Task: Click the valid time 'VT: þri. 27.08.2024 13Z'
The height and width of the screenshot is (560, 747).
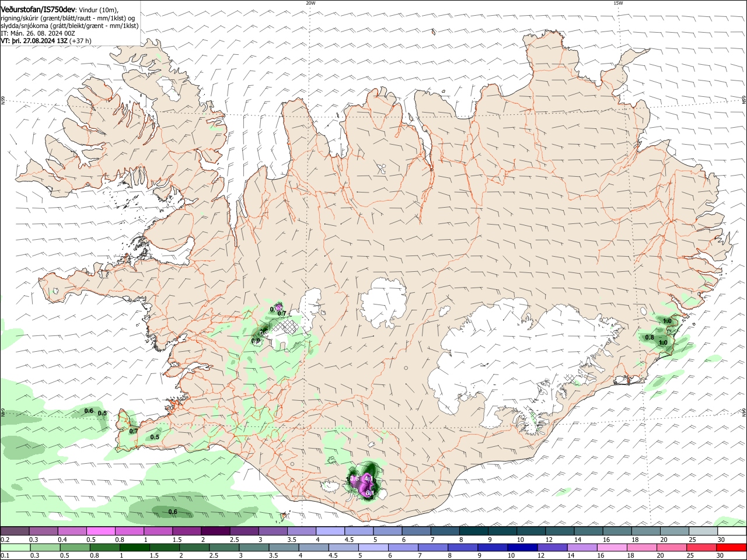Action: pos(34,41)
